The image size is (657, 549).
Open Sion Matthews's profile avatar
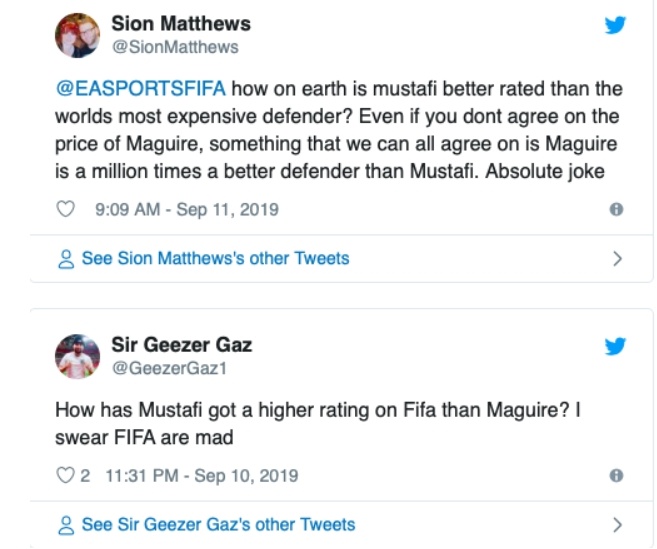pos(77,34)
